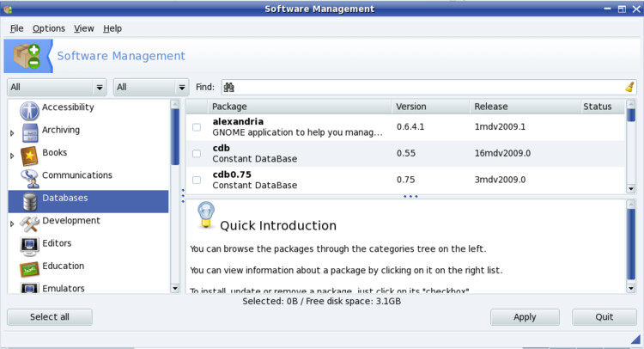Click the package list scroll up arrow
644x349 pixels.
631,104
